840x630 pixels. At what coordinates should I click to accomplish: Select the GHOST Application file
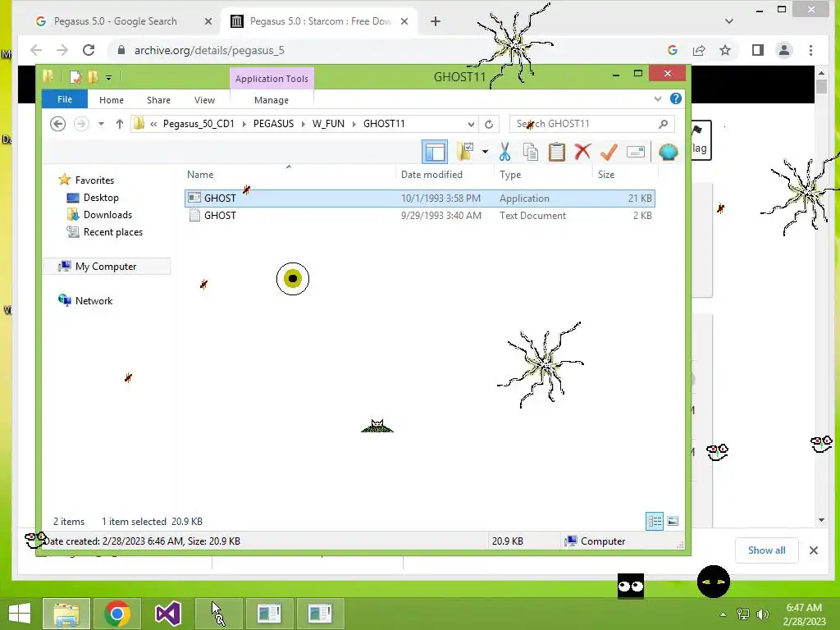(x=419, y=199)
